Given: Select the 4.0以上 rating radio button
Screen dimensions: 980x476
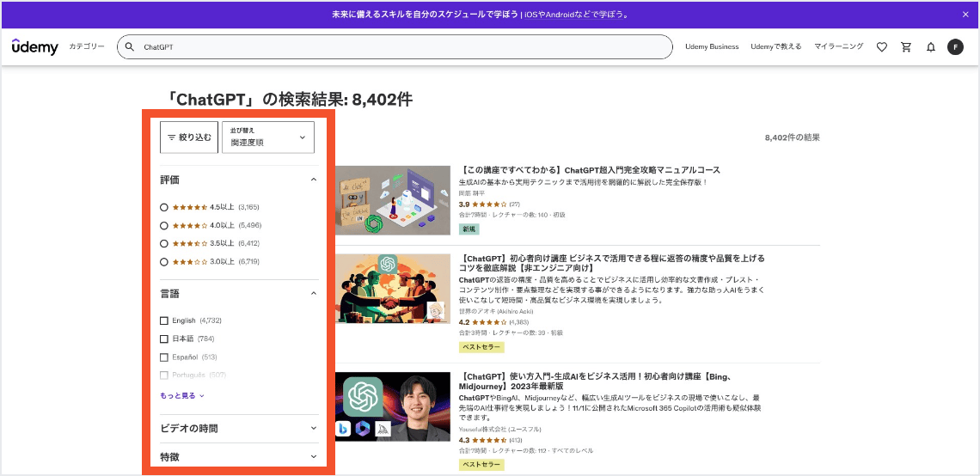Looking at the screenshot, I should point(163,225).
